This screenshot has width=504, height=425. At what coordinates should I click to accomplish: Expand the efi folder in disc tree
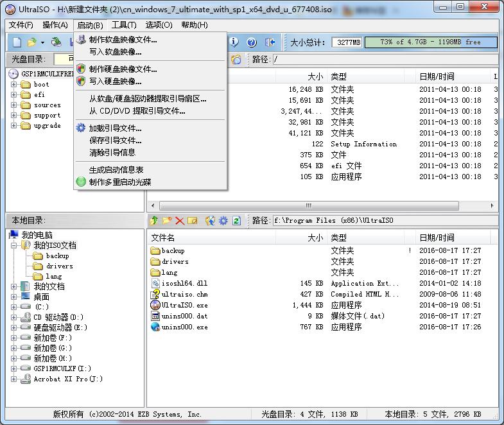pos(13,94)
